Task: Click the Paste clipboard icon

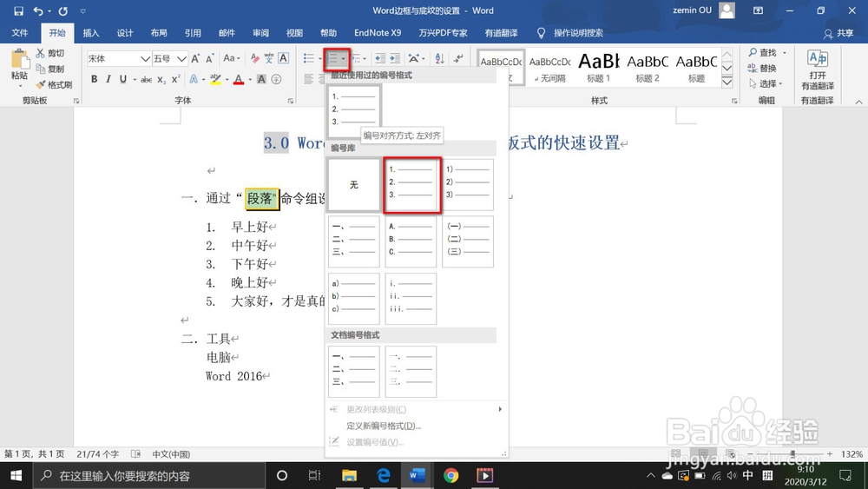Action: tap(19, 60)
